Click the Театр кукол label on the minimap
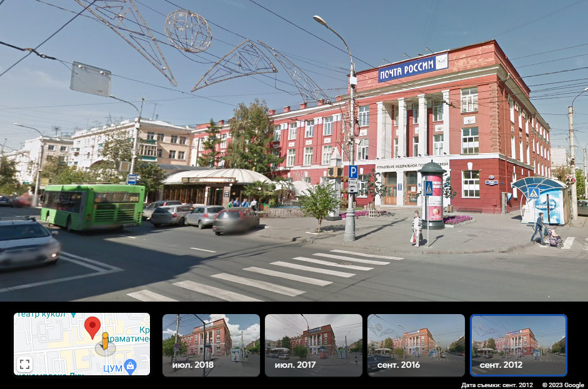The image size is (588, 389). tap(42, 315)
